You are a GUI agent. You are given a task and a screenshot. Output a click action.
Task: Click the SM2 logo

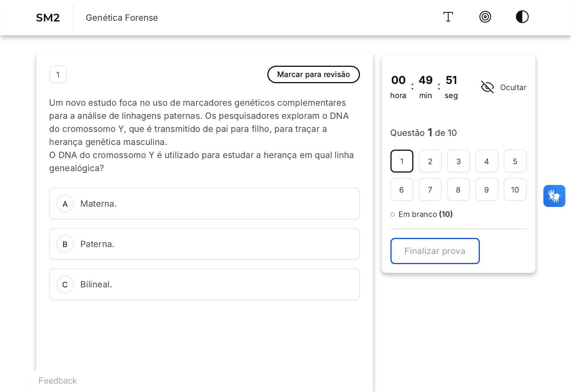(x=48, y=18)
